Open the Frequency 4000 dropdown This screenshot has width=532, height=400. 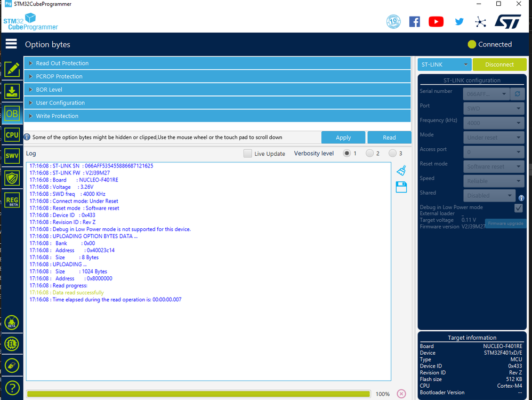[x=494, y=123]
